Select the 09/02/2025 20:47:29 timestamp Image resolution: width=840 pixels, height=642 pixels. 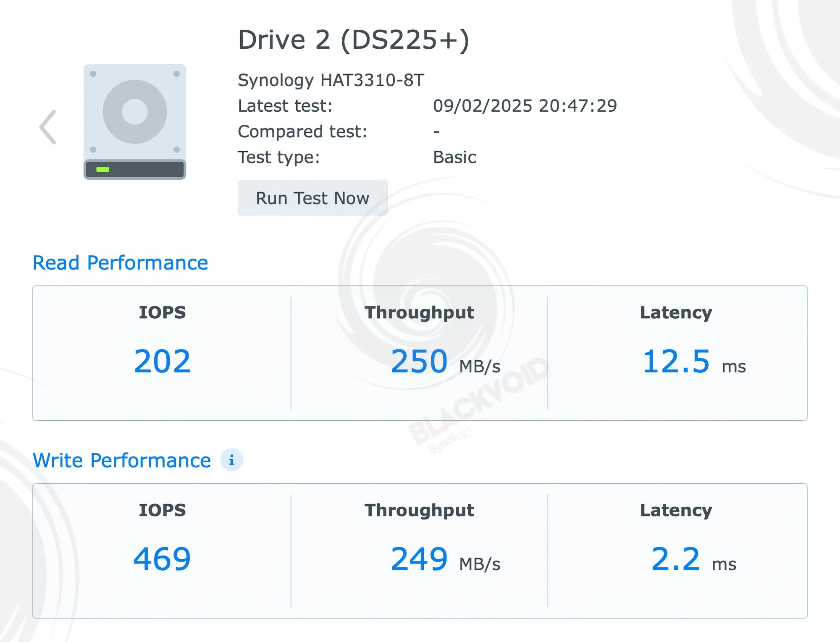point(525,106)
